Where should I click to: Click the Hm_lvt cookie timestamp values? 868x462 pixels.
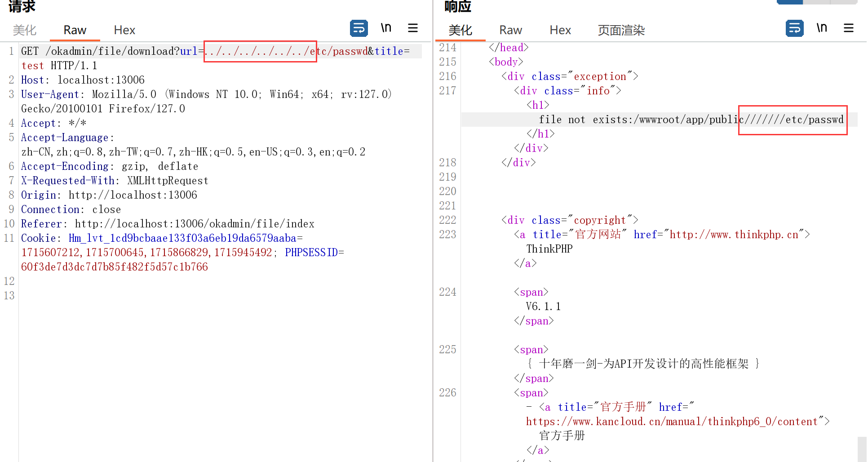[146, 253]
